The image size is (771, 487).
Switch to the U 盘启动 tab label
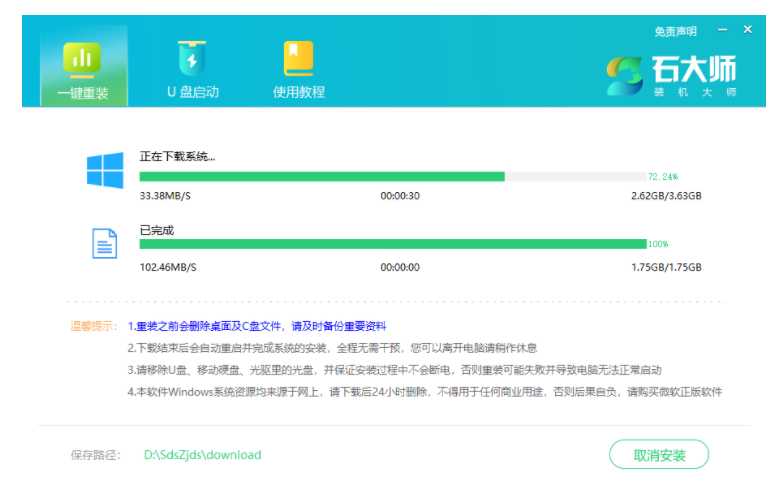coord(192,92)
